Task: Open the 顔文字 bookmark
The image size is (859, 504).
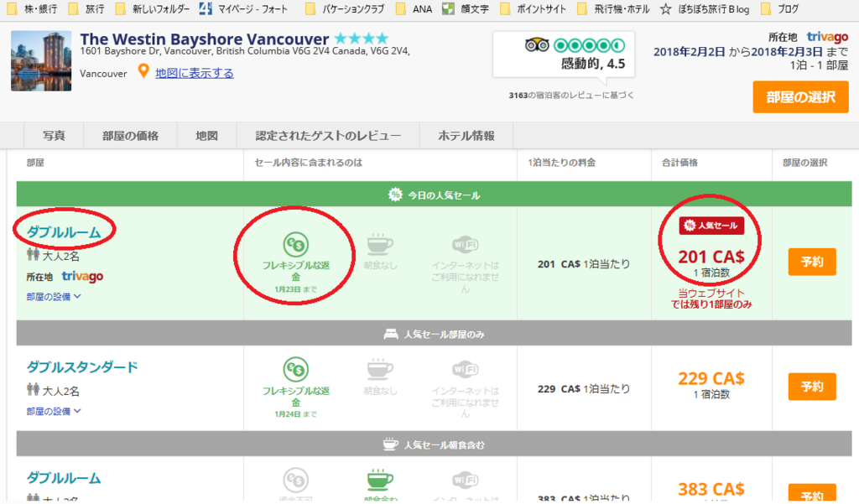Action: 466,8
